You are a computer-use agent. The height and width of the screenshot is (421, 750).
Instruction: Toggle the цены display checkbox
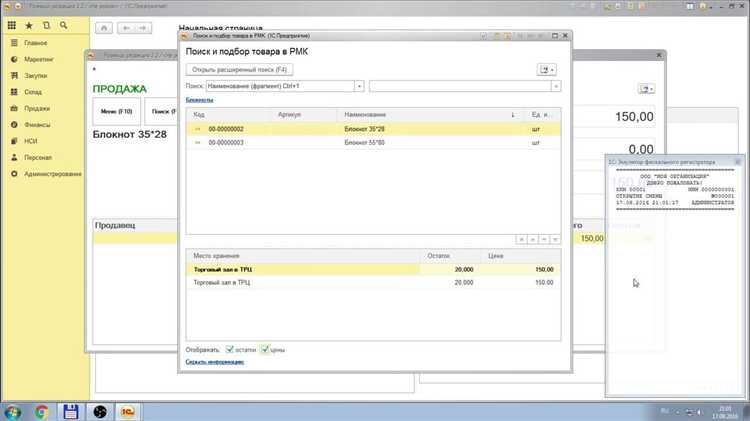point(265,349)
